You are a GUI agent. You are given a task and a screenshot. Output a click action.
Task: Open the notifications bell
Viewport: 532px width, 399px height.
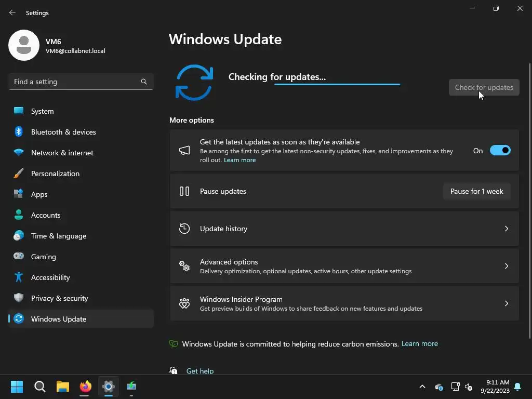tap(518, 387)
